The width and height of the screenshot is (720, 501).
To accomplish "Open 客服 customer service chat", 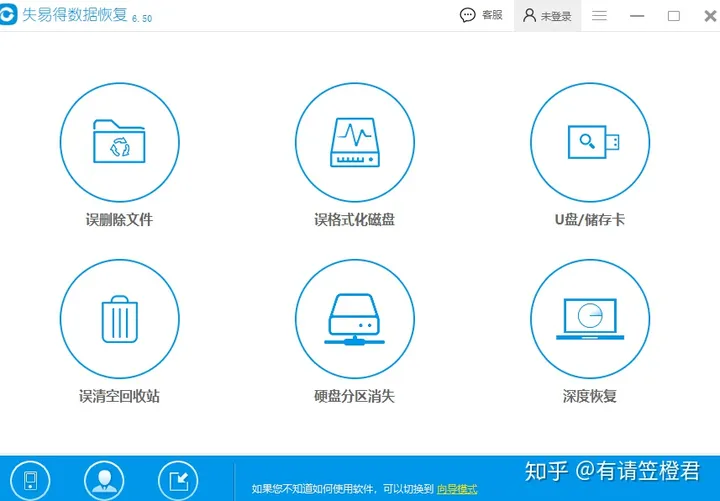I will coord(481,15).
